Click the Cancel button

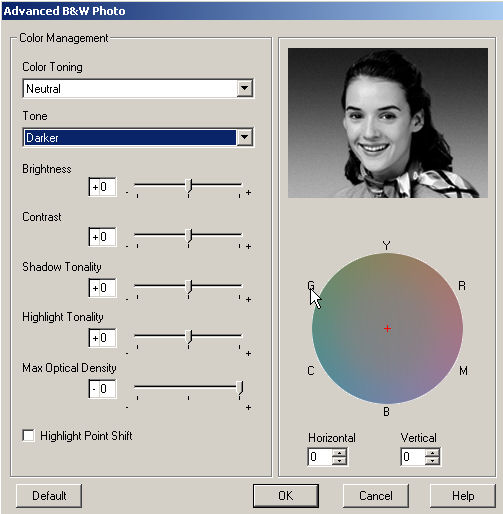376,495
